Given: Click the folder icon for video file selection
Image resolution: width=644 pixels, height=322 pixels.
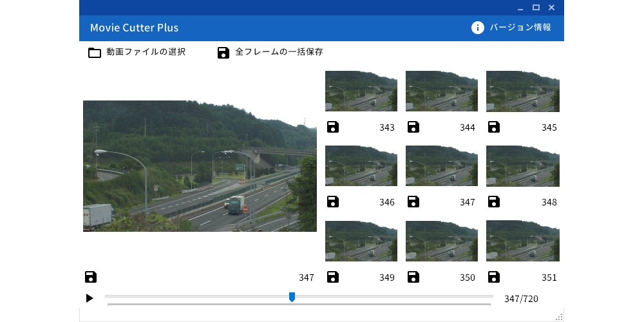Looking at the screenshot, I should (95, 53).
